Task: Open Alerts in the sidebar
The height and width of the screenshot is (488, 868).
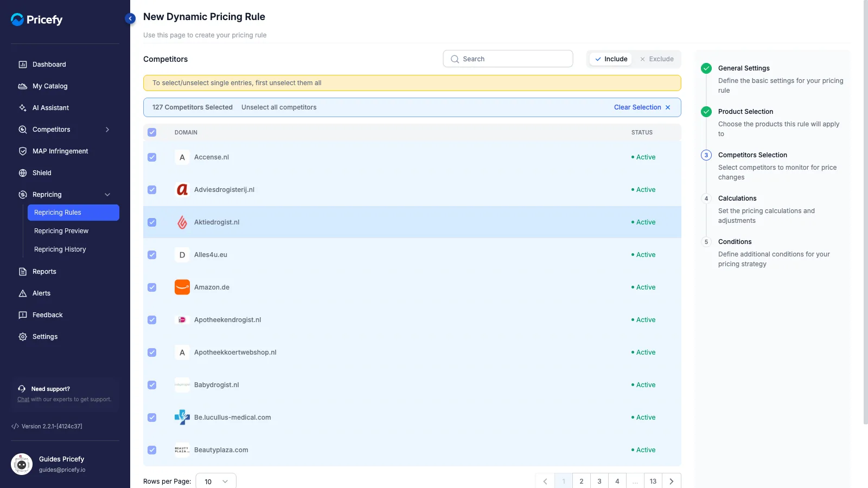Action: tap(41, 293)
